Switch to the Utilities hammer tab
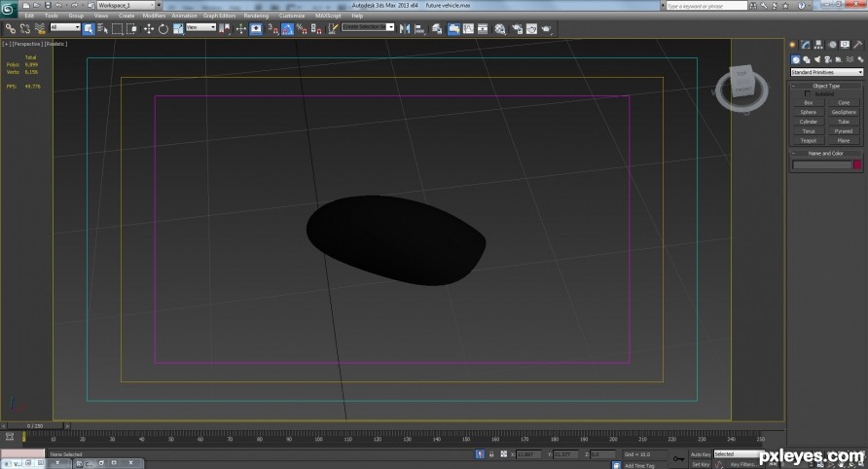868x469 pixels. 857,45
